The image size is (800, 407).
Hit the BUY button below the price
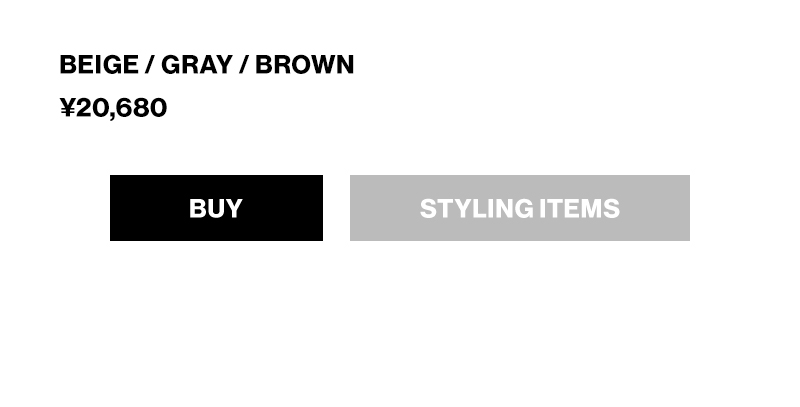click(x=216, y=208)
